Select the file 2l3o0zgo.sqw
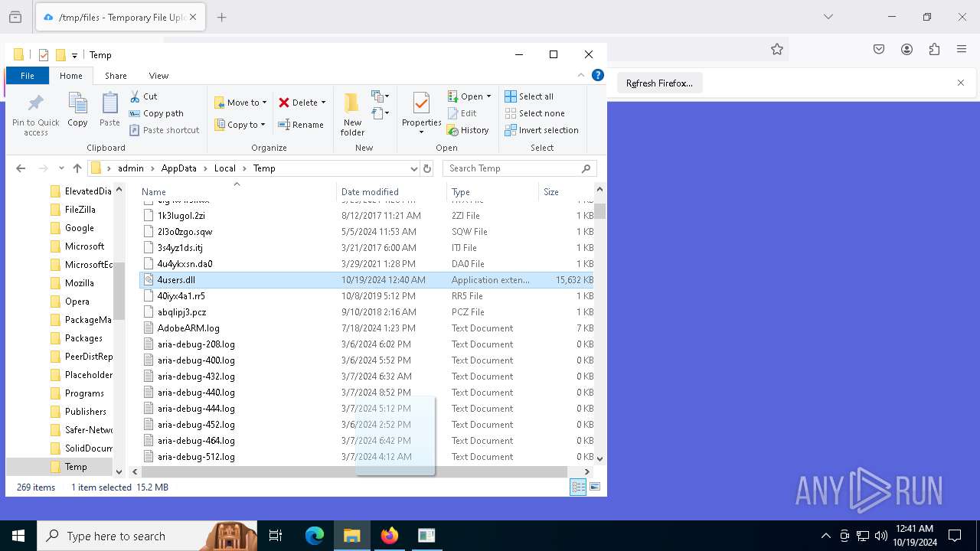The image size is (980, 551). pyautogui.click(x=367, y=232)
